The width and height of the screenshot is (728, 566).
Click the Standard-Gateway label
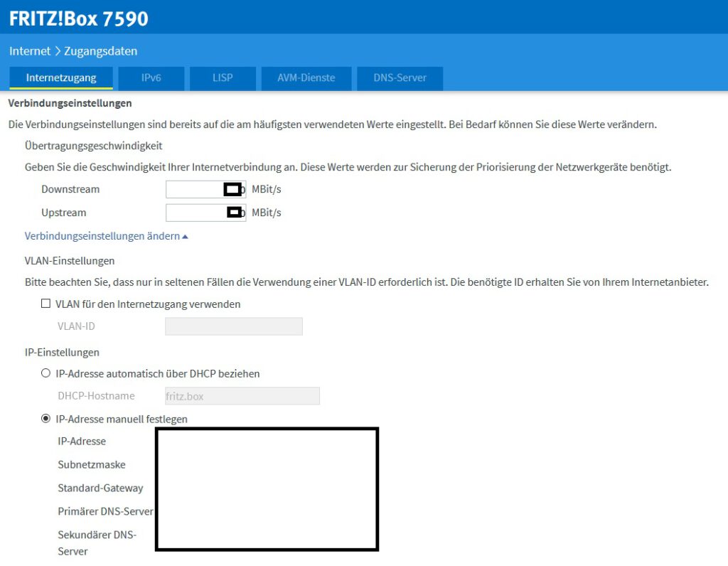100,488
